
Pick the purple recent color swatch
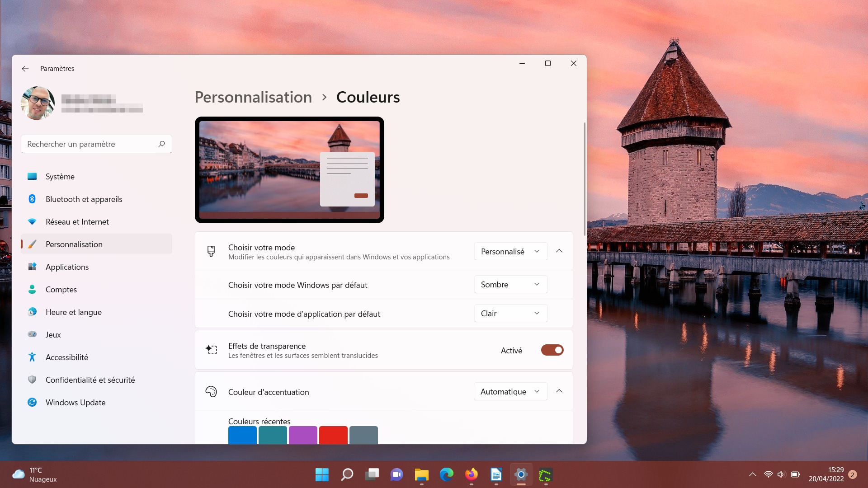(303, 435)
